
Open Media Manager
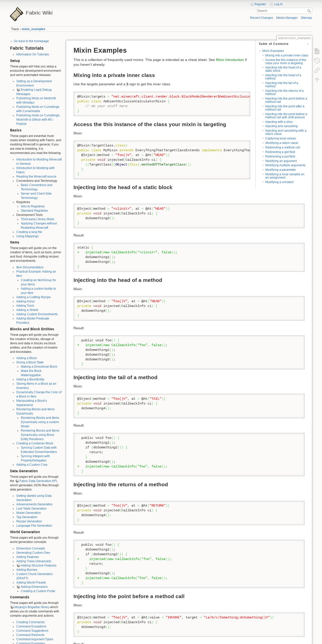click(x=287, y=18)
